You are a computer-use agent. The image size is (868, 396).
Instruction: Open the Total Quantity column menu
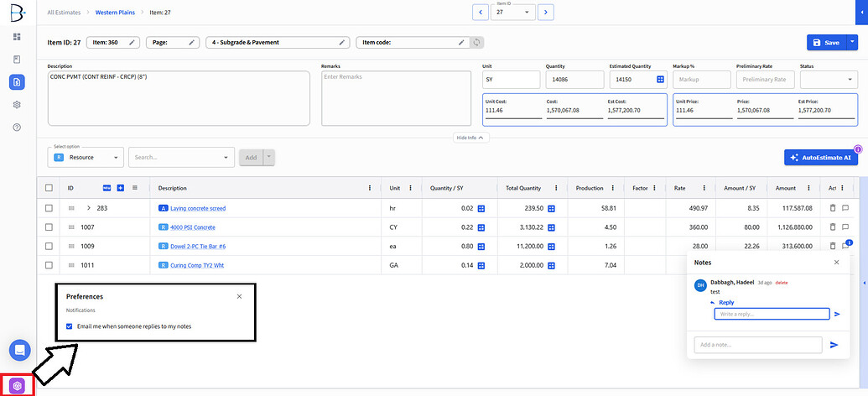tap(556, 188)
